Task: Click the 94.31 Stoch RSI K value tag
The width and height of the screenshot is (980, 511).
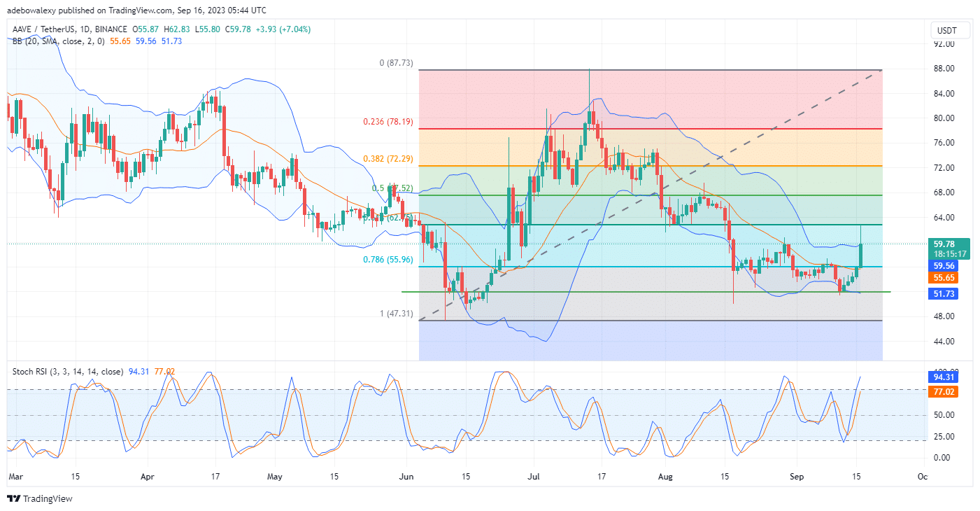Action: [943, 377]
